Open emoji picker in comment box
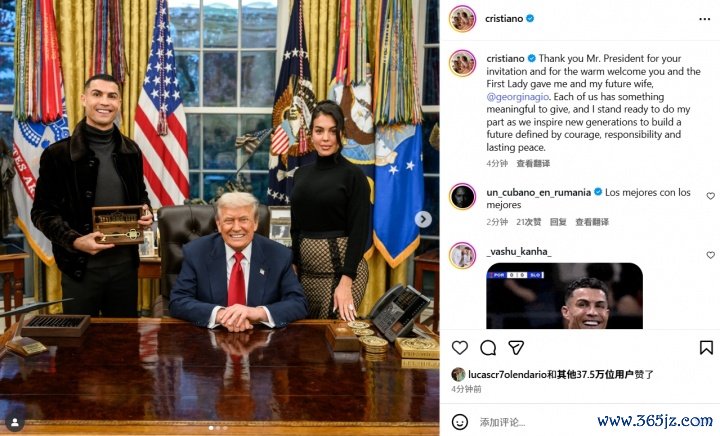720x436 pixels. (460, 422)
